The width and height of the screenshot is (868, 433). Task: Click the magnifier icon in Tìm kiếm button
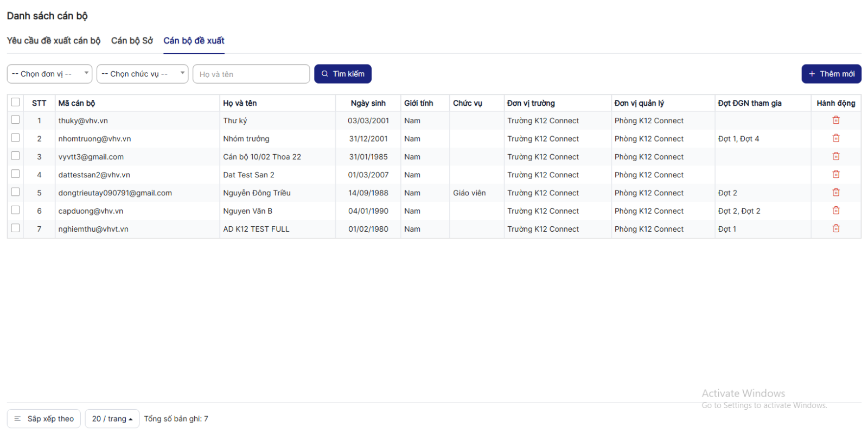click(x=325, y=74)
